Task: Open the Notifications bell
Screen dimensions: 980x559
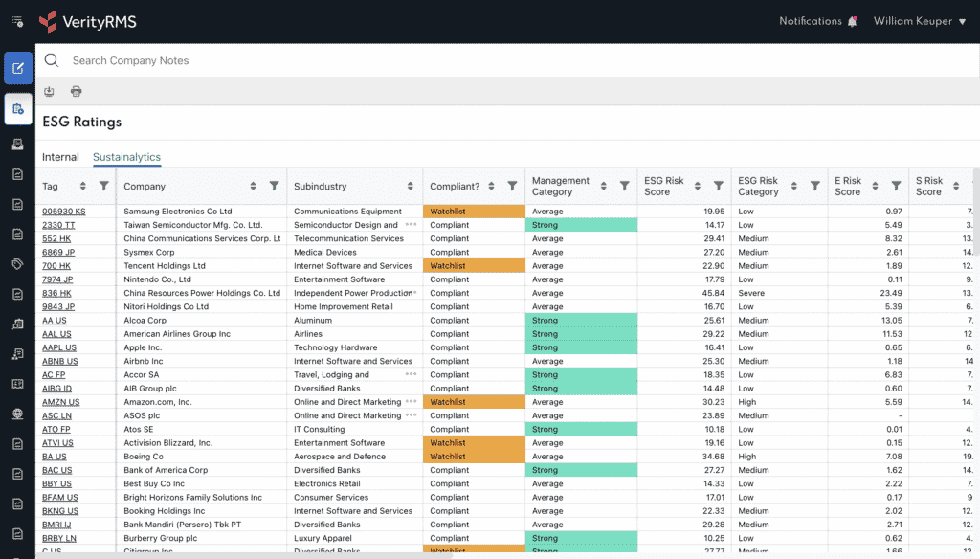Action: pyautogui.click(x=853, y=21)
